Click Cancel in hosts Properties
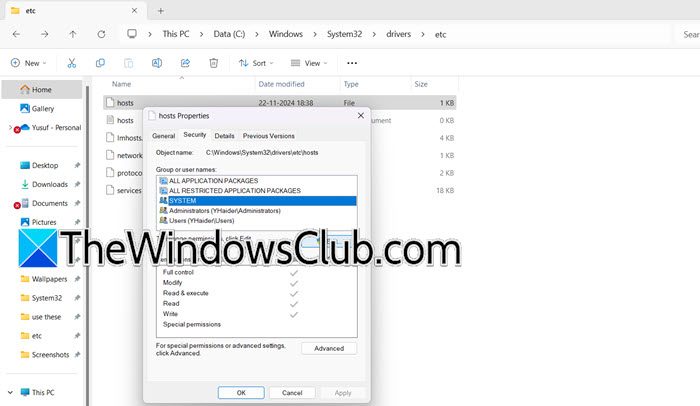The height and width of the screenshot is (406, 700). click(x=292, y=393)
